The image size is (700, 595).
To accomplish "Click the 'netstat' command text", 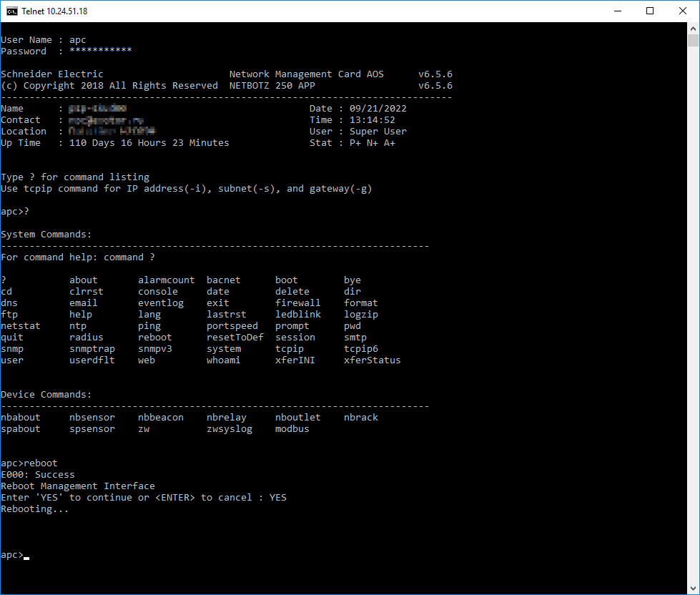I will point(21,326).
